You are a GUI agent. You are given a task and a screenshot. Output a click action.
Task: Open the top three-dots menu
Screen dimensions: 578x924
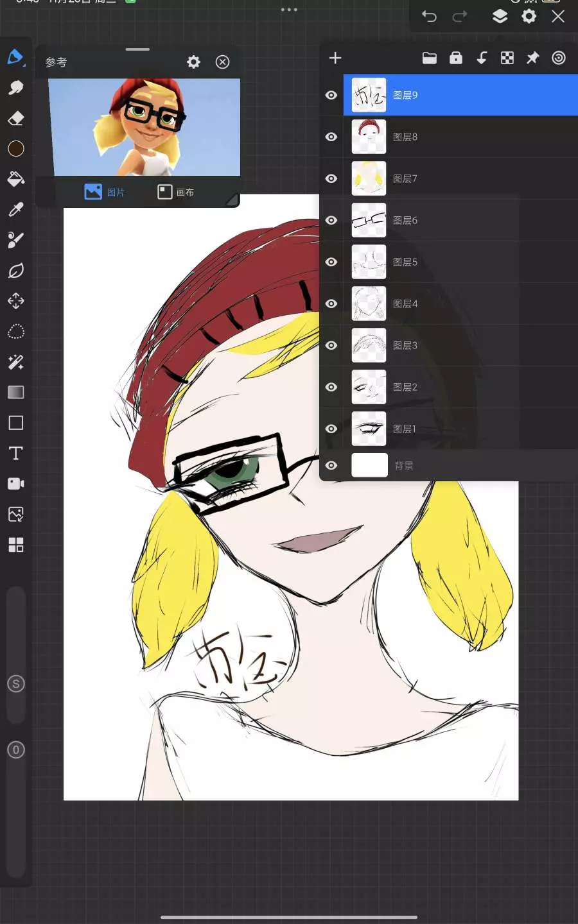pyautogui.click(x=289, y=10)
